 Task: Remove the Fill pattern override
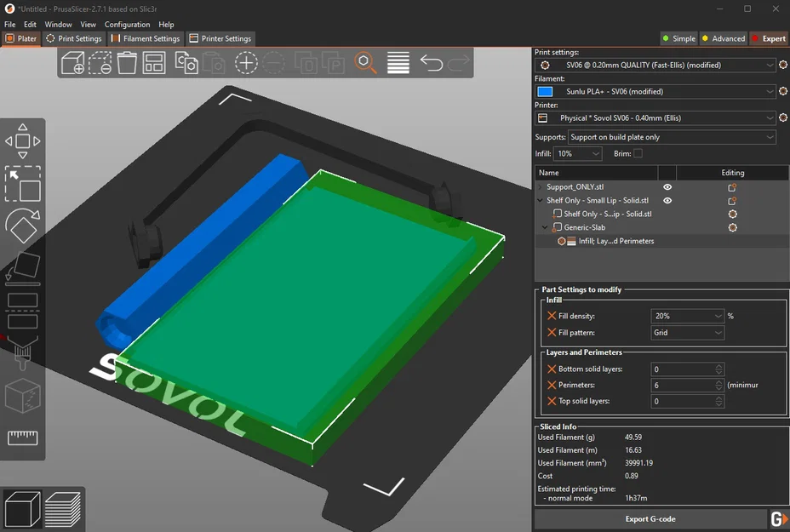[552, 333]
